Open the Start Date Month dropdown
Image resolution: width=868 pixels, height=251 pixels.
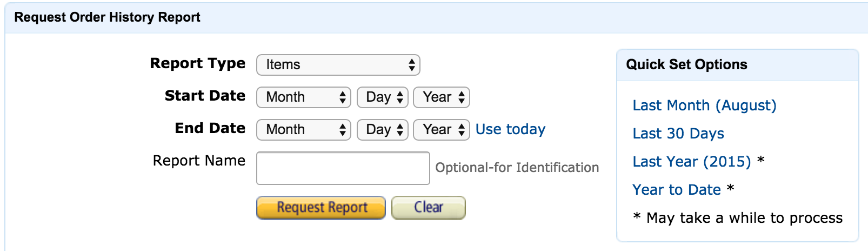(x=303, y=97)
